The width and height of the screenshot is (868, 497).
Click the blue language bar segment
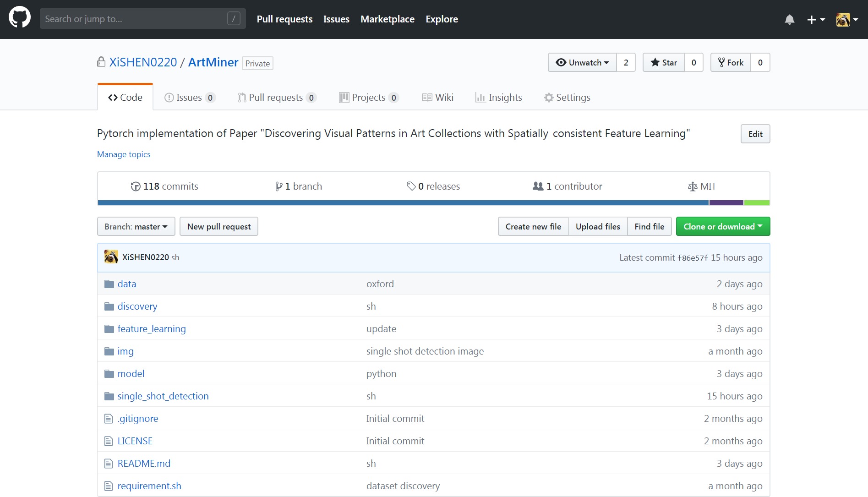click(403, 203)
